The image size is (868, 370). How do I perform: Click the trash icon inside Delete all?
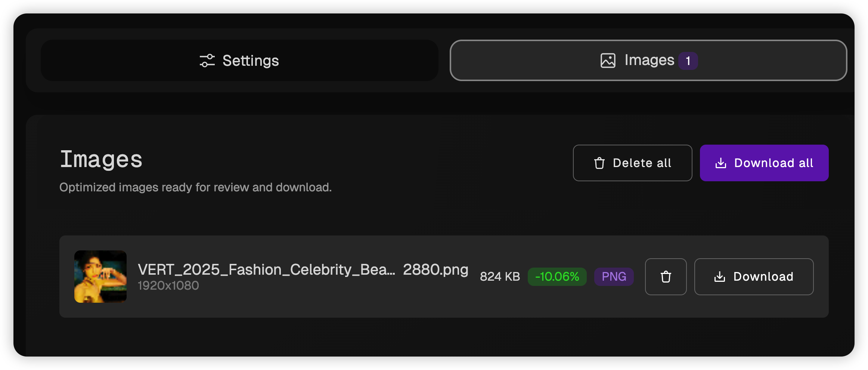[599, 163]
